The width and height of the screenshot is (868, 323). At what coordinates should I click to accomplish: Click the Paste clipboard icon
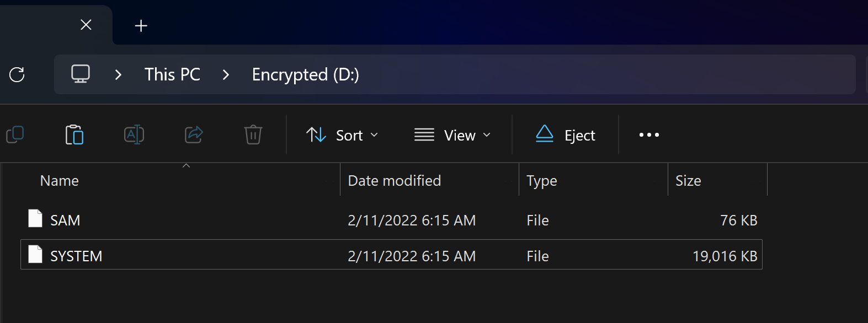[74, 134]
